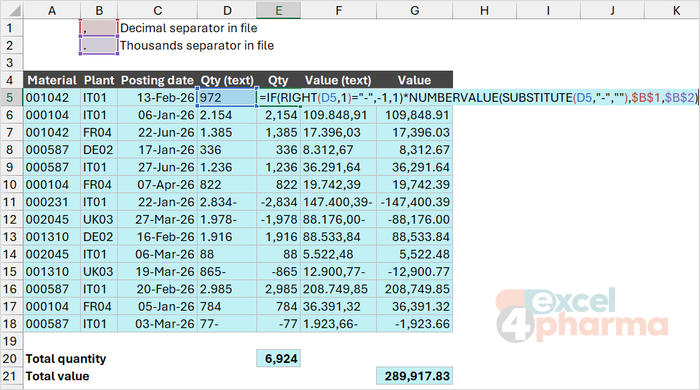Image resolution: width=700 pixels, height=390 pixels.
Task: Select column A header
Action: click(x=52, y=10)
